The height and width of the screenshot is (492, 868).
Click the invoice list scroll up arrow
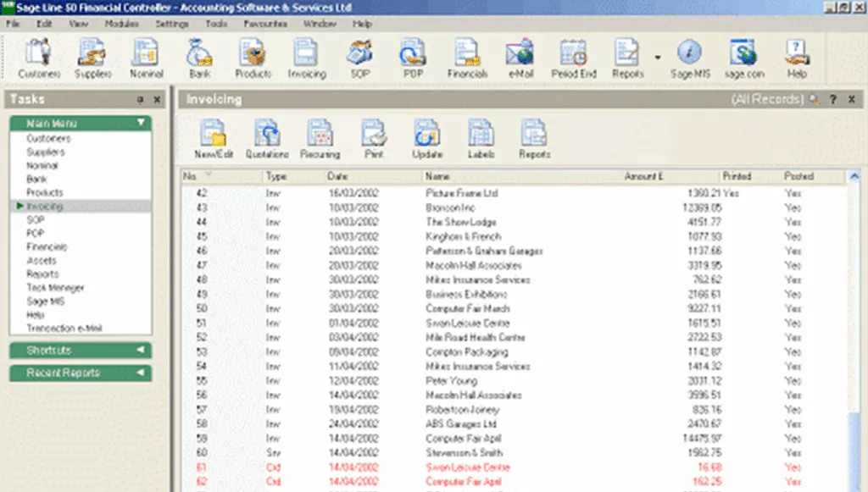pyautogui.click(x=854, y=177)
